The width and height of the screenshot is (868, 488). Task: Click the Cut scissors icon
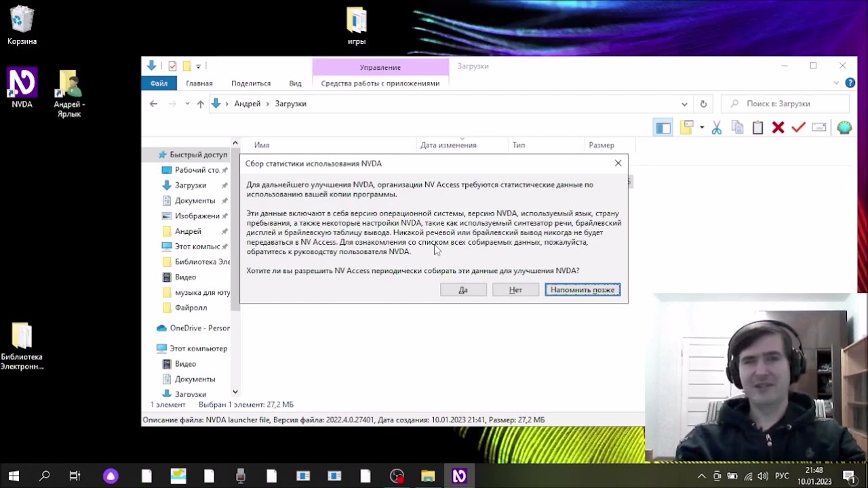[x=717, y=127]
